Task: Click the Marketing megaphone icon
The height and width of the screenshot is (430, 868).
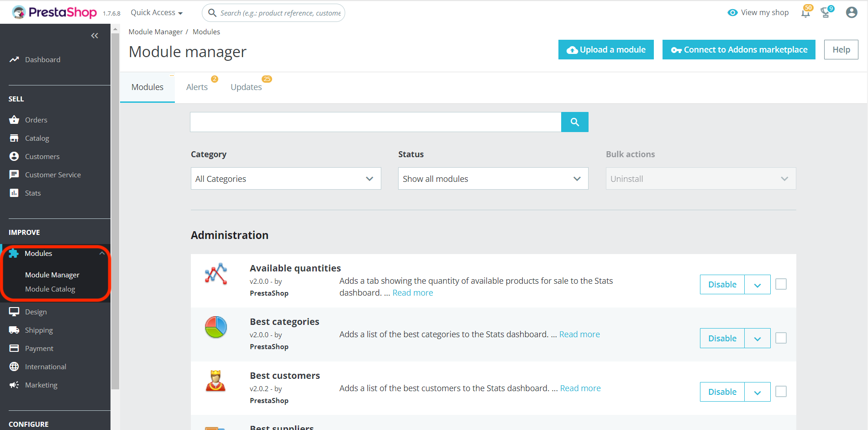Action: [14, 385]
